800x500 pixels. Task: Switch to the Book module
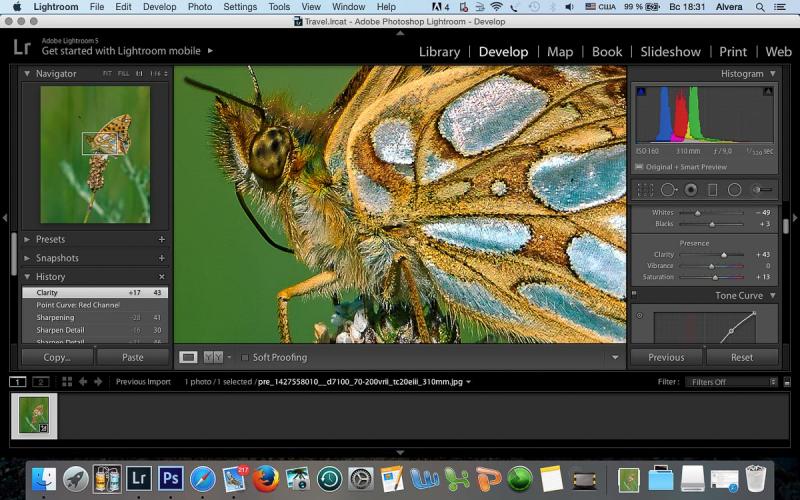click(x=607, y=52)
